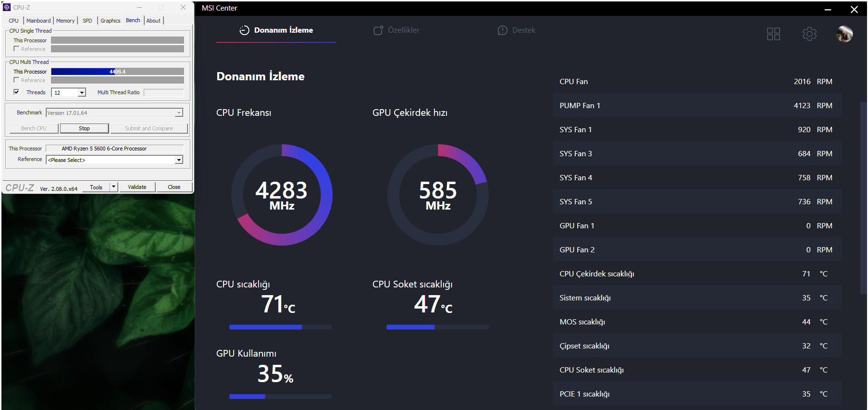The width and height of the screenshot is (868, 410).
Task: Select the MOS sıcaklığı row
Action: pyautogui.click(x=697, y=322)
